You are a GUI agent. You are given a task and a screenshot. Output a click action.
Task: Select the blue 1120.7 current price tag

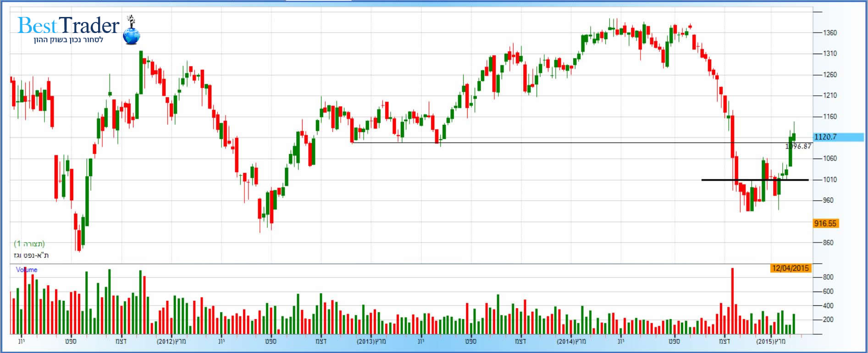coord(825,137)
